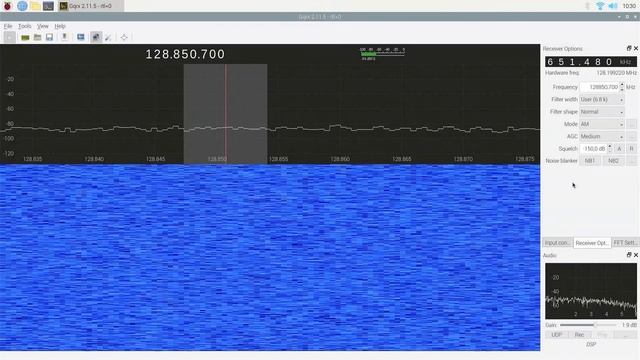Launch the terminal from the taskbar
This screenshot has width=640, height=360.
click(x=49, y=6)
